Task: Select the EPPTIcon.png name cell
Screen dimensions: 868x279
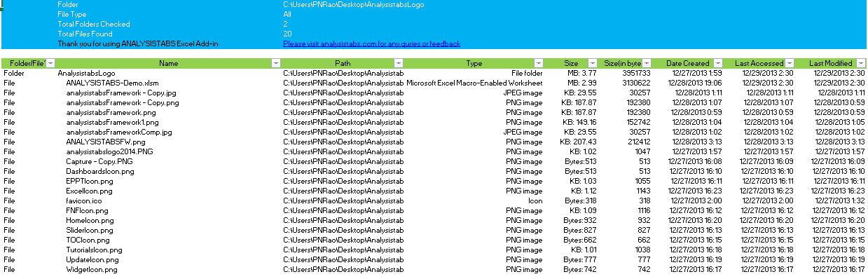Action: click(x=89, y=181)
